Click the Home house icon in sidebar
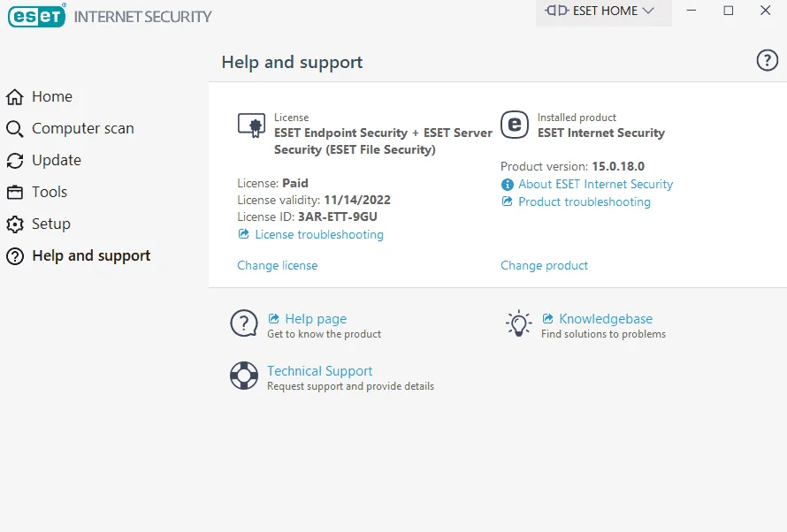Screen dimensions: 787x532 pyautogui.click(x=14, y=97)
